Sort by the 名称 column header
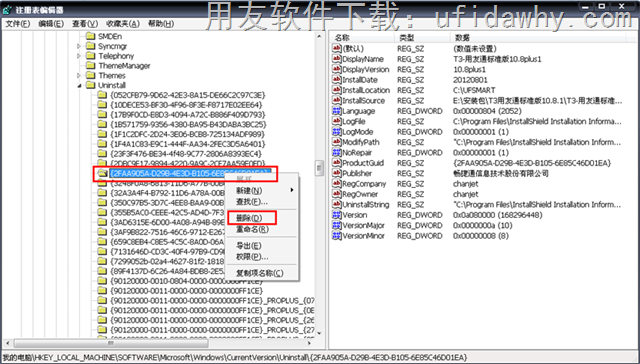The image size is (640, 364). tap(362, 38)
